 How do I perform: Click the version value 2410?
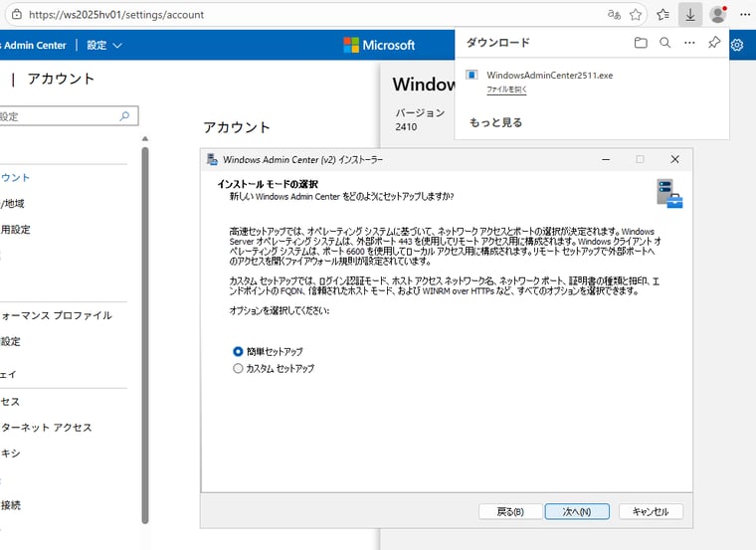pos(406,126)
